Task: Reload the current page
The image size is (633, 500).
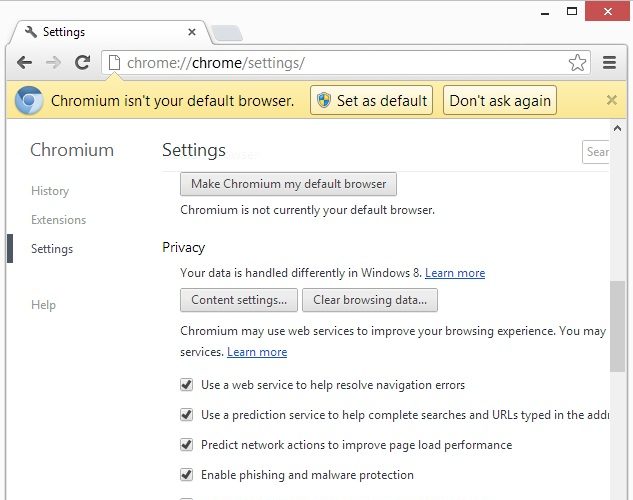Action: [x=83, y=63]
